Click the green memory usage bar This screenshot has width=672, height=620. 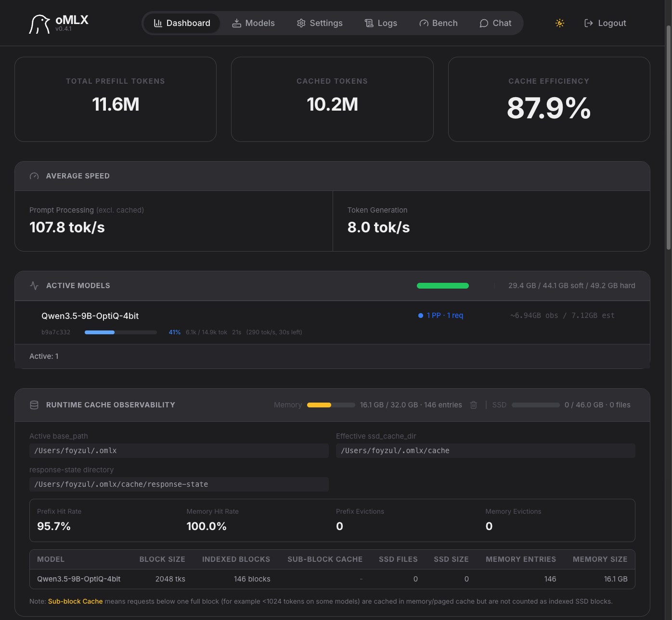pyautogui.click(x=443, y=286)
